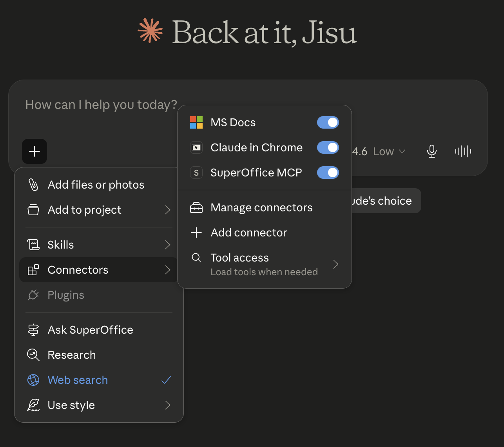The height and width of the screenshot is (447, 504).
Task: Click the Skills scroll icon
Action: coord(33,245)
